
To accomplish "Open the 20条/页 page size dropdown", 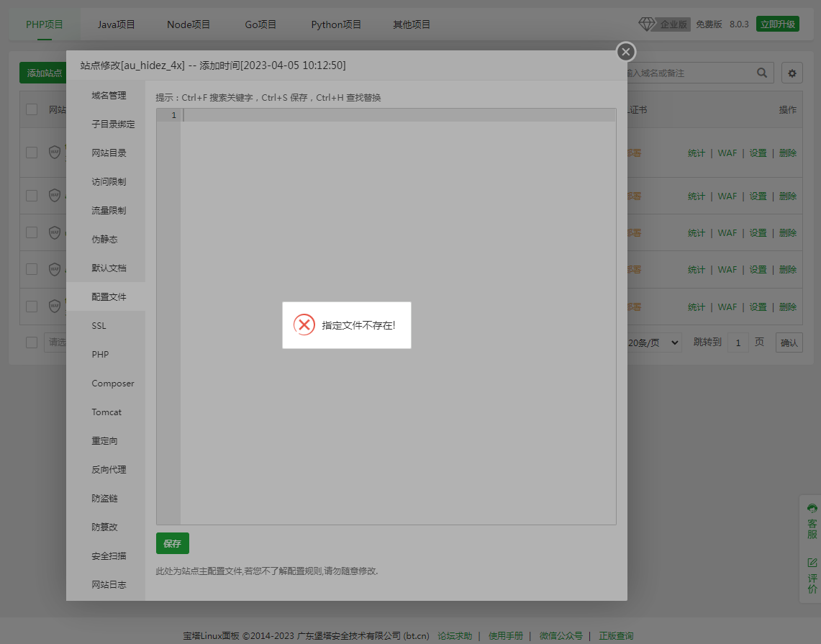I will click(x=654, y=343).
